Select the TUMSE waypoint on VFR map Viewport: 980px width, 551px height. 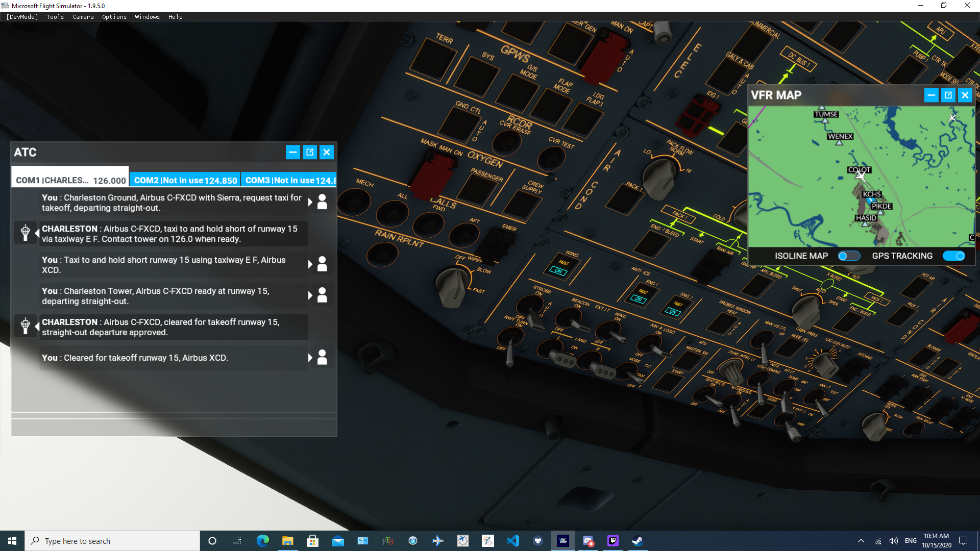[x=826, y=114]
